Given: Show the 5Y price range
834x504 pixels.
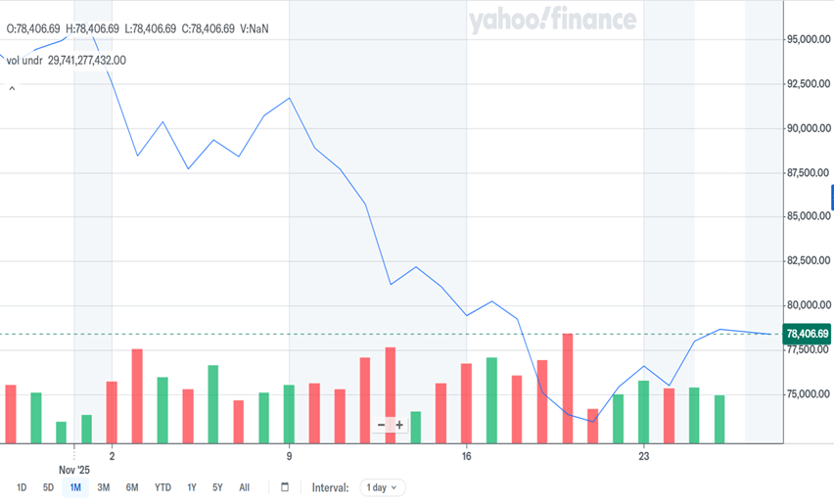Looking at the screenshot, I should click(217, 487).
